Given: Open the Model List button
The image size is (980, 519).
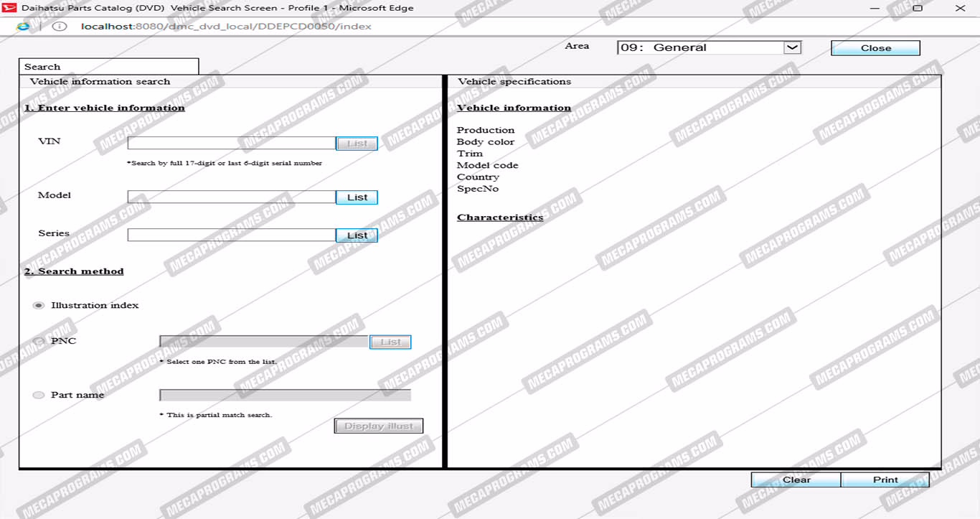Looking at the screenshot, I should click(357, 197).
